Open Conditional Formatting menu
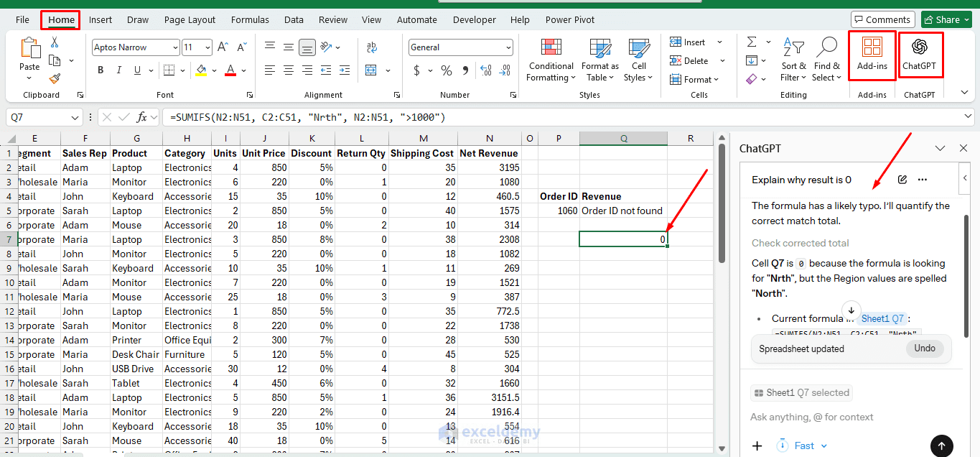Image resolution: width=980 pixels, height=457 pixels. (x=551, y=60)
